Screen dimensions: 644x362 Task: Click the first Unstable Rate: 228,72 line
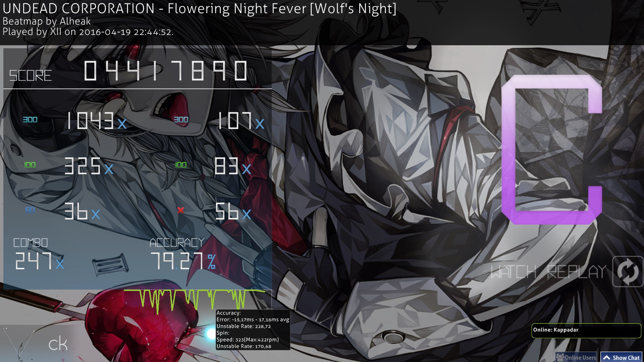click(244, 326)
